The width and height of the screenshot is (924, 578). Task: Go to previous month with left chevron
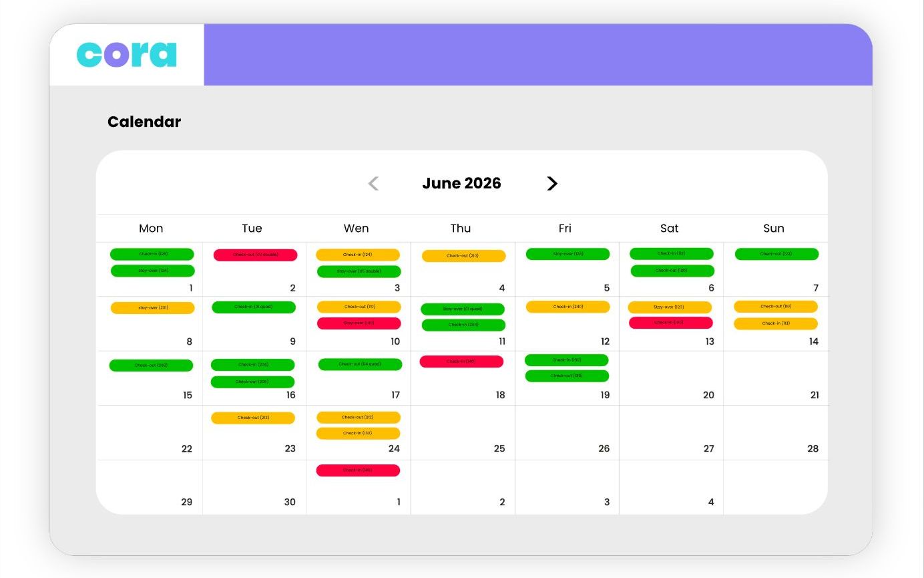coord(373,183)
